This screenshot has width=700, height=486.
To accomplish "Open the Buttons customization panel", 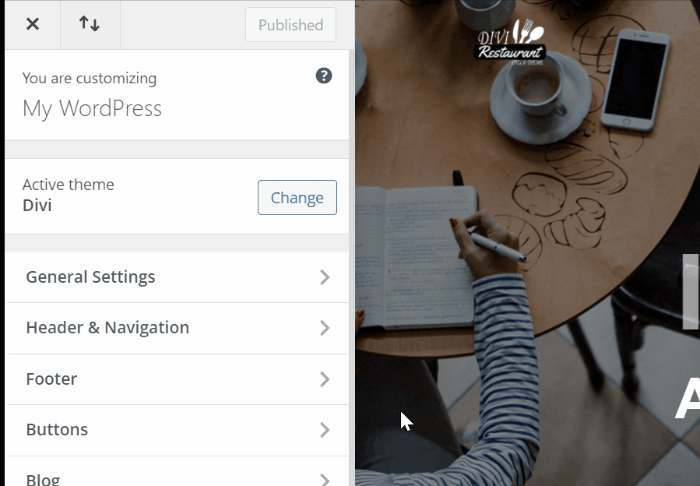I will 177,430.
